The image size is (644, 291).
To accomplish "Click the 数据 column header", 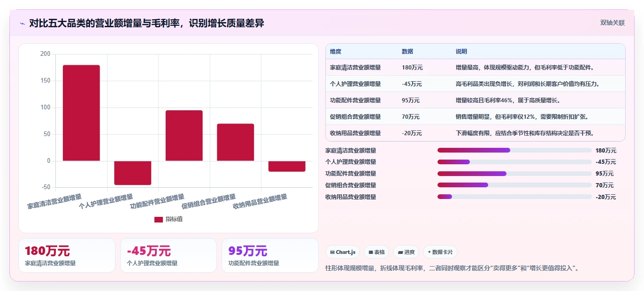I will (x=407, y=52).
